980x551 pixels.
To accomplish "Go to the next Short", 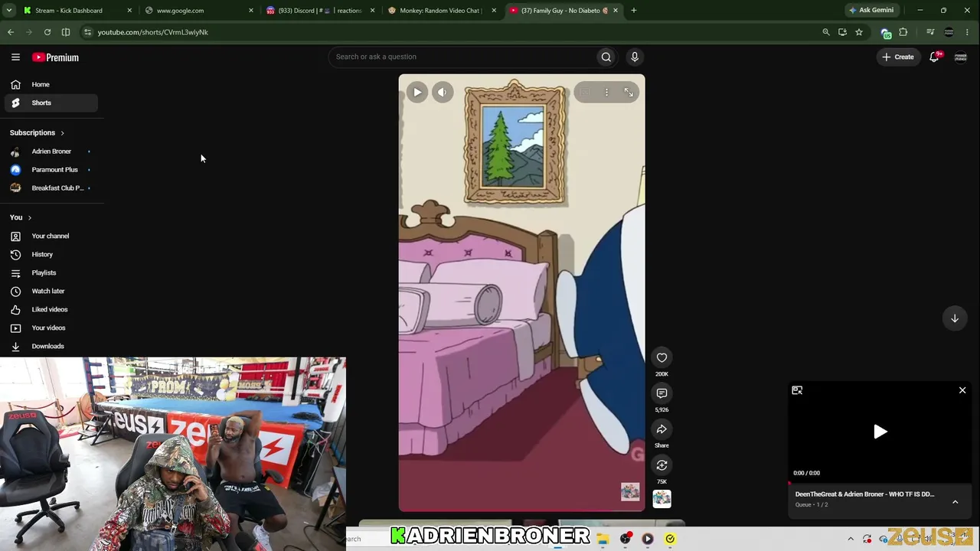I will [x=955, y=318].
